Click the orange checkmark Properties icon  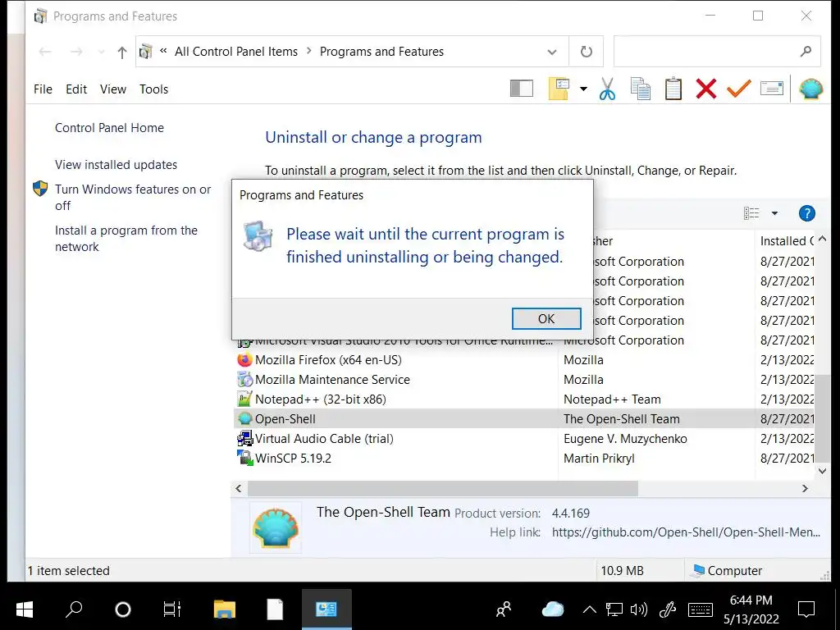pyautogui.click(x=739, y=89)
